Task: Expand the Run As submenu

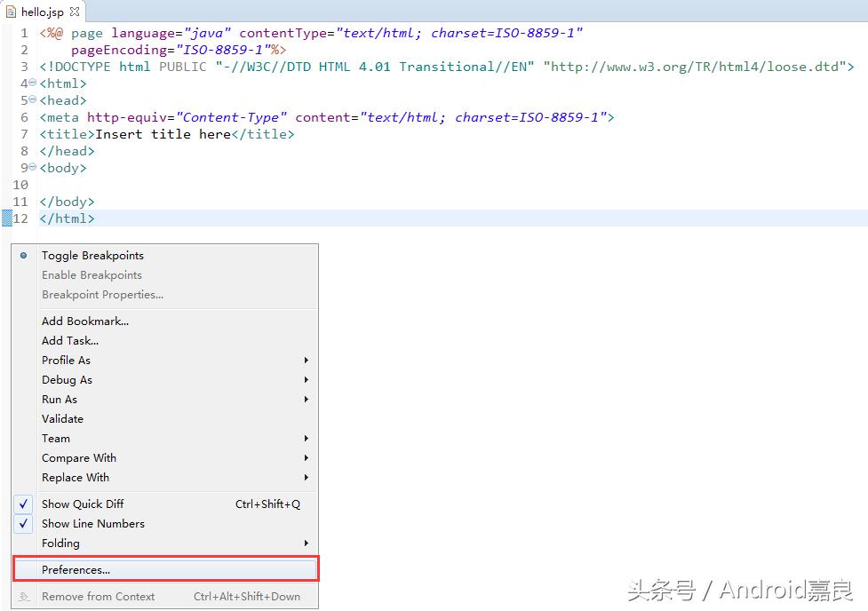Action: click(x=60, y=399)
